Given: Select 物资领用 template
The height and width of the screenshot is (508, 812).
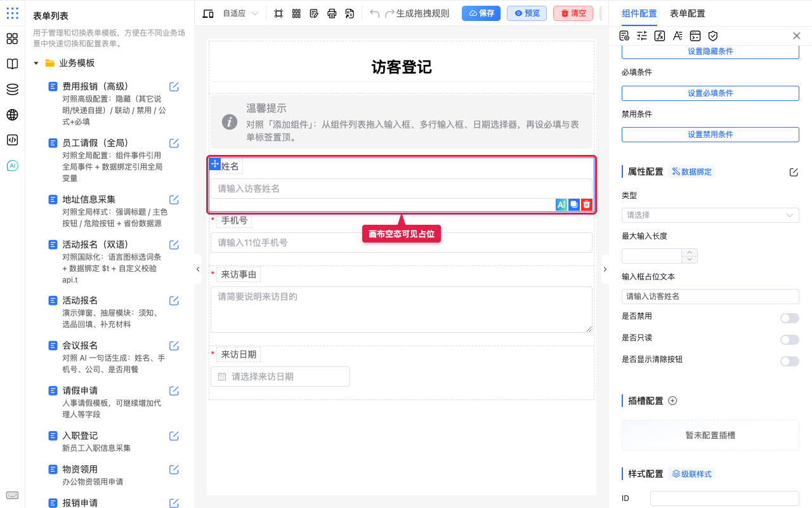Looking at the screenshot, I should click(x=81, y=469).
